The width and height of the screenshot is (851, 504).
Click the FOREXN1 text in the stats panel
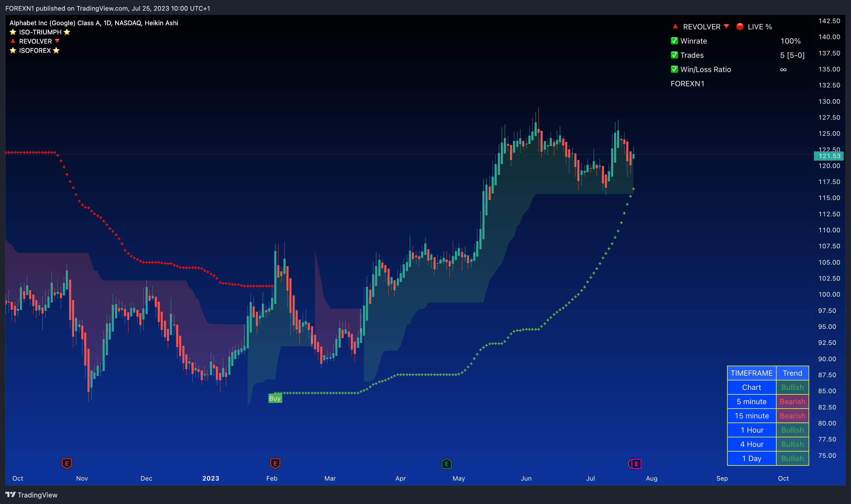click(688, 84)
